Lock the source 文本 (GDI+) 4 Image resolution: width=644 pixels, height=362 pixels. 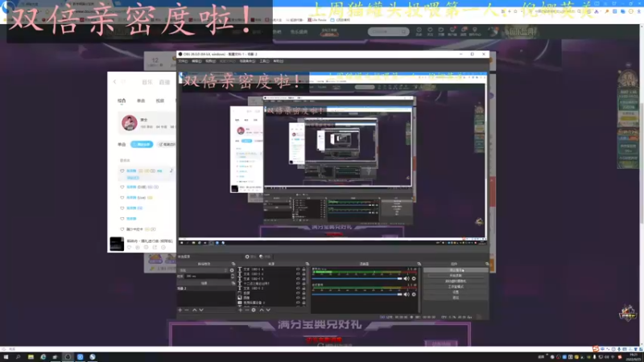click(304, 269)
